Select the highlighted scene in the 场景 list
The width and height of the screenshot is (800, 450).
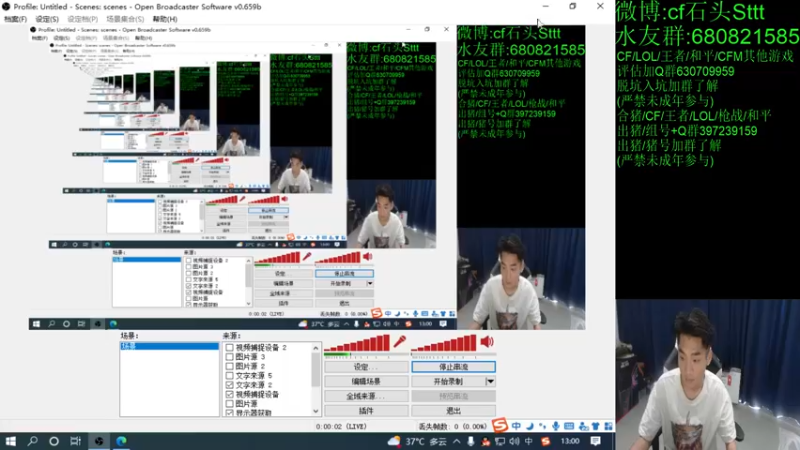pos(169,346)
